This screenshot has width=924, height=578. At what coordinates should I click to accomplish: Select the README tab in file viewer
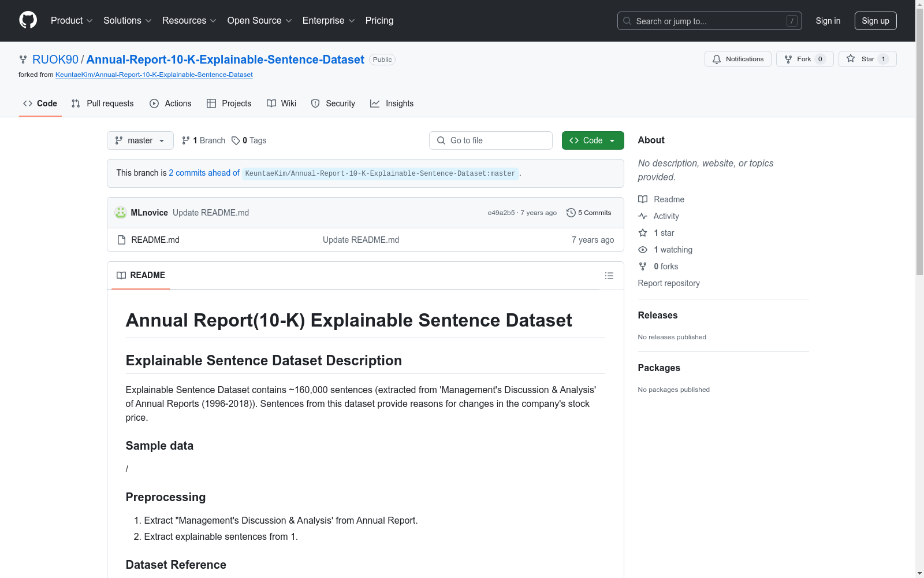coord(141,275)
